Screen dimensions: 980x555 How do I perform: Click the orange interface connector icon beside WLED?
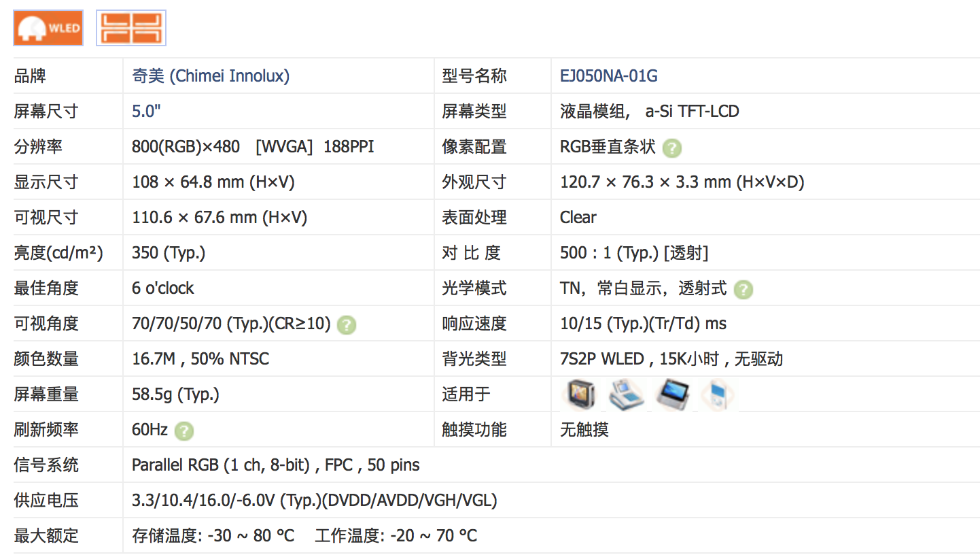coord(131,28)
